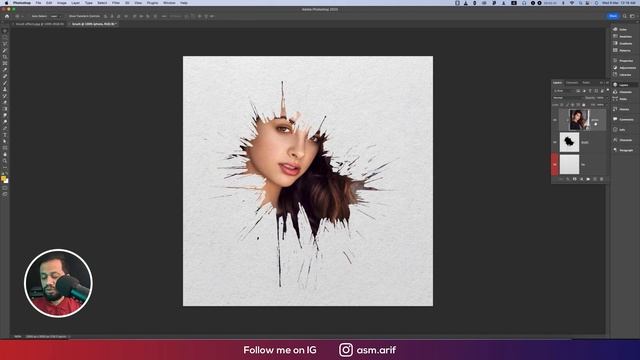Screen dimensions: 640x360
Task: Open the layer filter Kind dropdown
Action: tap(563, 91)
